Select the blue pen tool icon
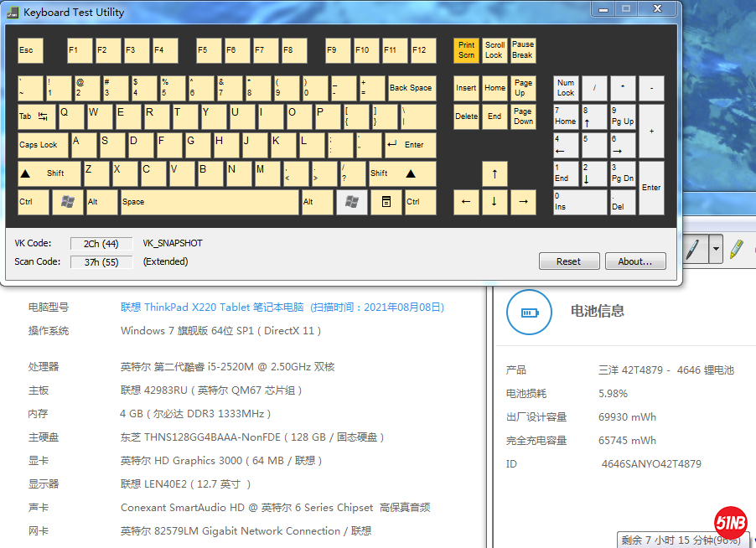This screenshot has width=756, height=548. 692,249
